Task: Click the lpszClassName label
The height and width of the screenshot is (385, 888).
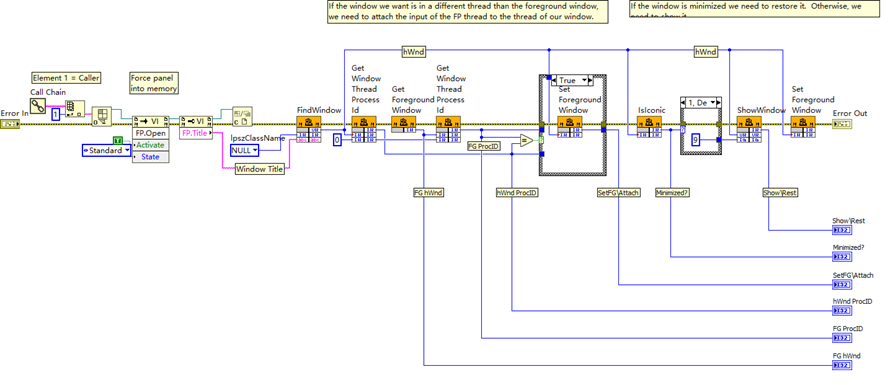Action: 258,138
